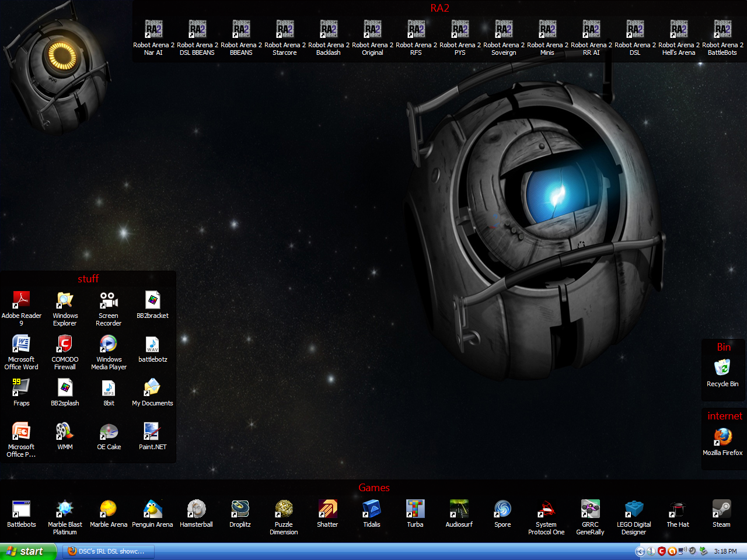Select the battlebotz WAV file

coord(152,349)
